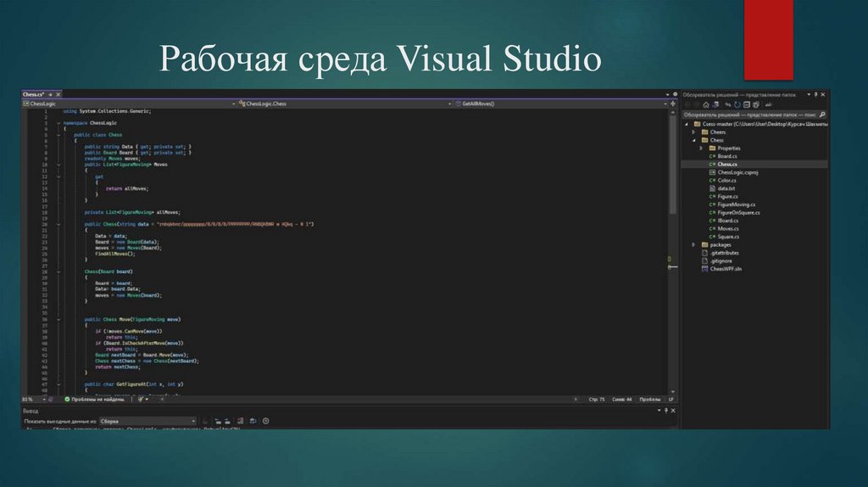Image resolution: width=868 pixels, height=487 pixels.
Task: Click the 'Вывод' Output panel title
Action: coord(31,411)
